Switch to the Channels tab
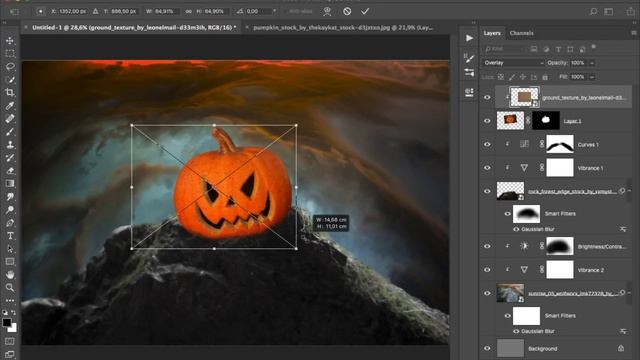This screenshot has width=640, height=360. 521,33
